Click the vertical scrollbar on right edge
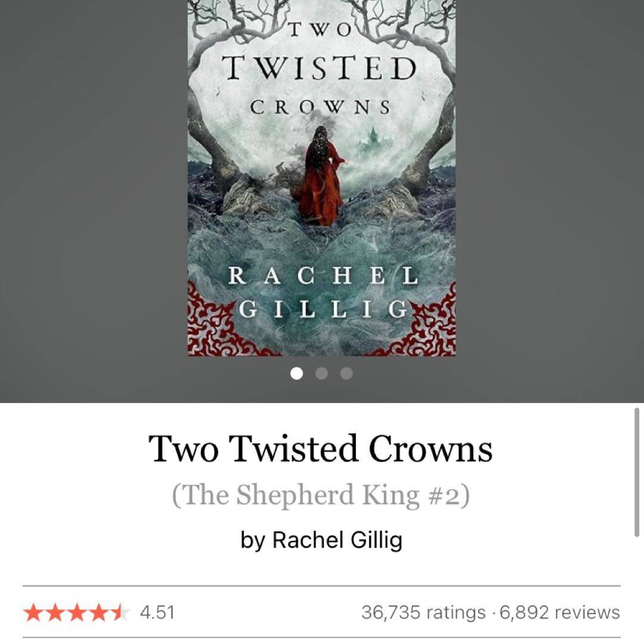644x644 pixels. [x=637, y=472]
